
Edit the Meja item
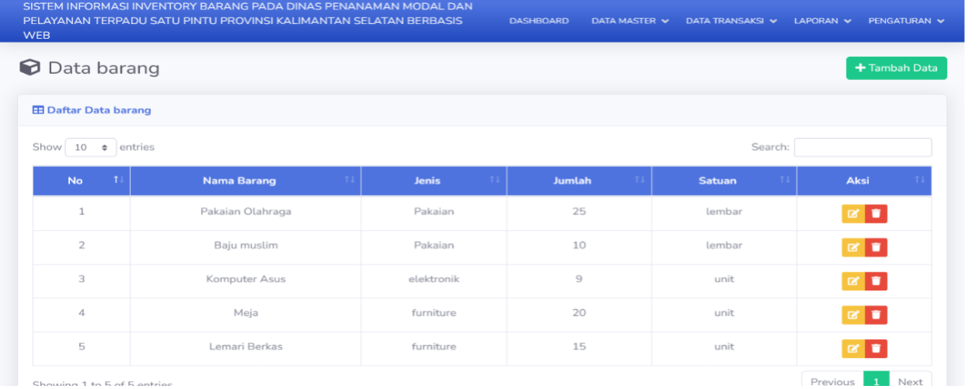point(853,314)
